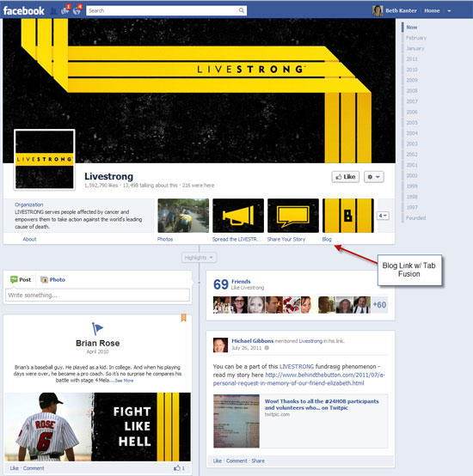Jump to February on the timeline
473x476 pixels.
416,38
